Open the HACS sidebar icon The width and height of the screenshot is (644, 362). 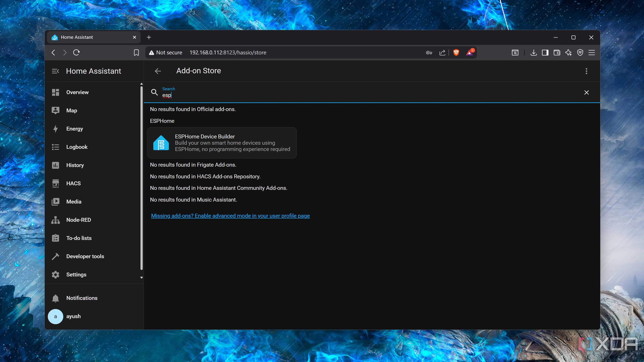[x=56, y=184]
